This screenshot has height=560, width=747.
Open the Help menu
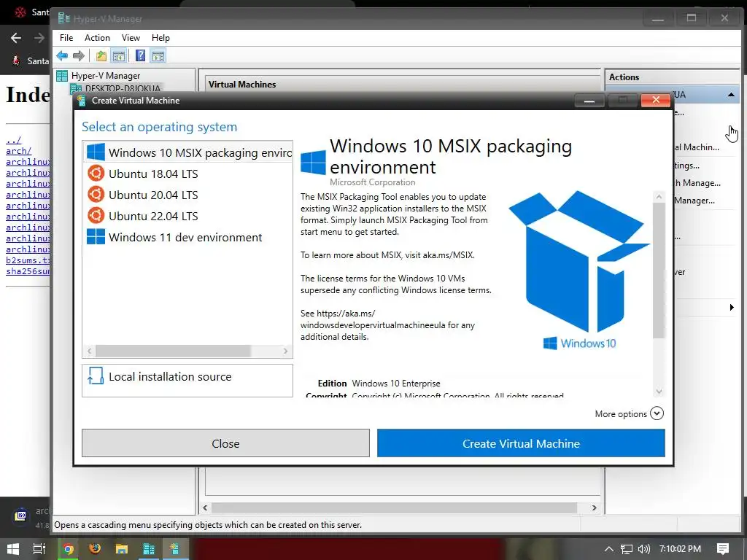click(160, 38)
